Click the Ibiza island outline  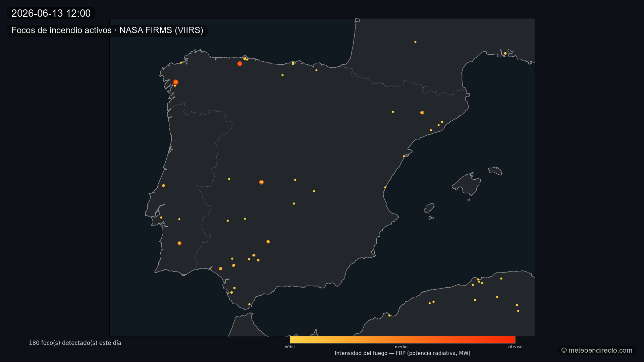tap(429, 208)
